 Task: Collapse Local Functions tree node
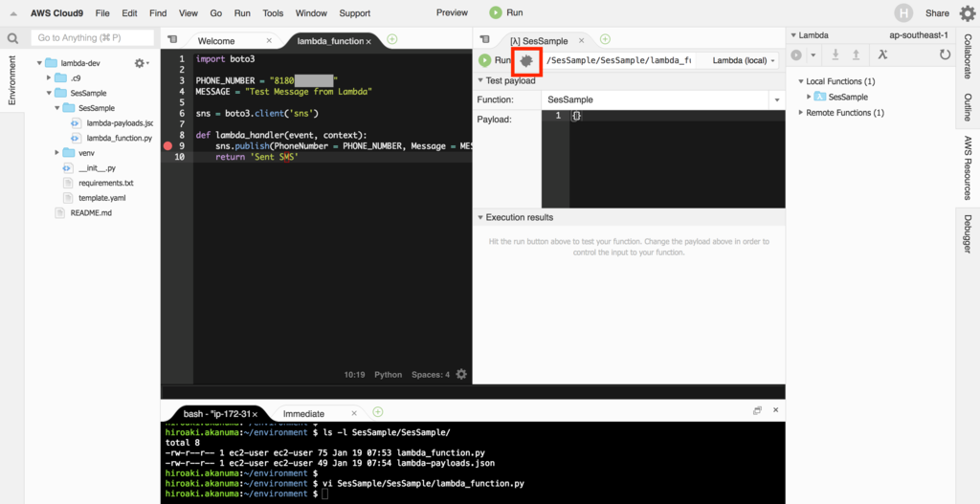[801, 82]
